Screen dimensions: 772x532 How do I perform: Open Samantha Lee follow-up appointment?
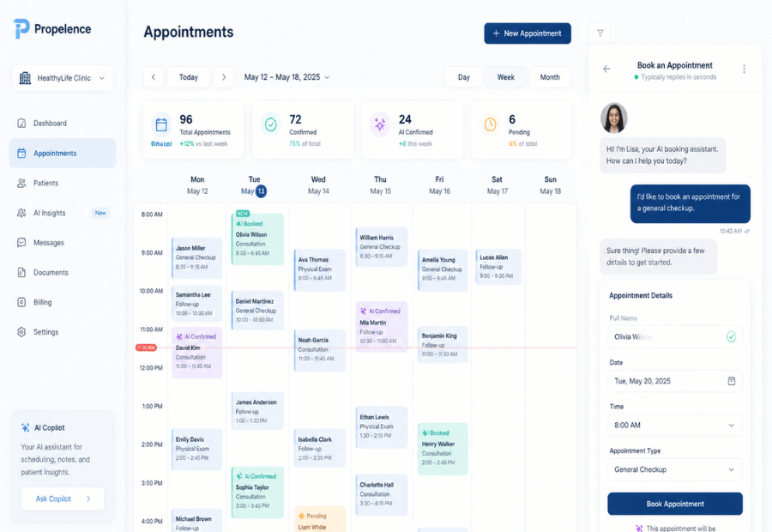click(196, 304)
